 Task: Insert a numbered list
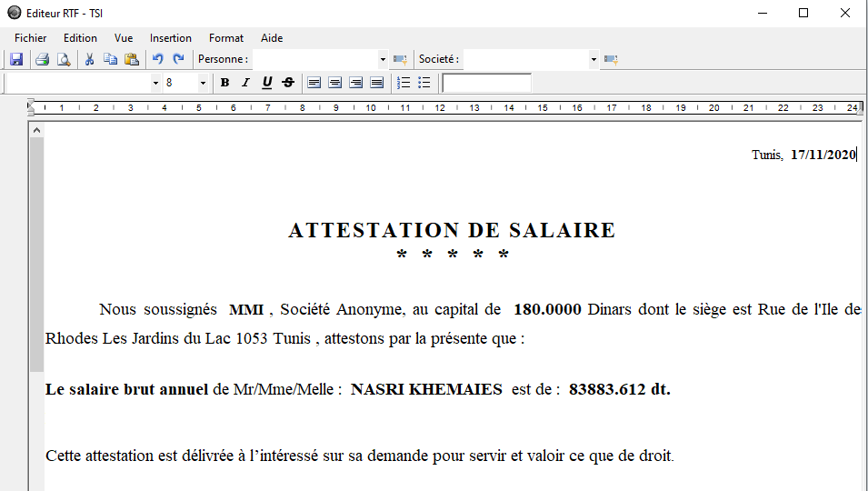pos(404,83)
